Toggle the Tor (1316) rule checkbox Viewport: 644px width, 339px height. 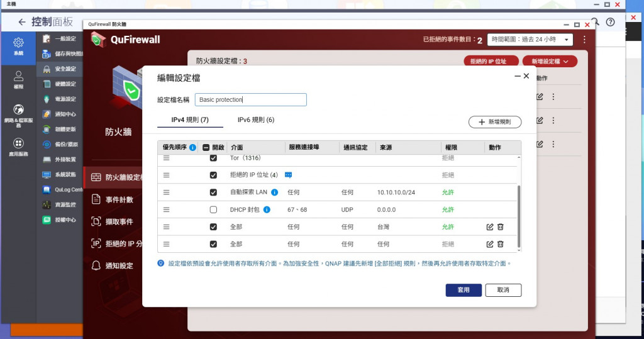click(213, 158)
